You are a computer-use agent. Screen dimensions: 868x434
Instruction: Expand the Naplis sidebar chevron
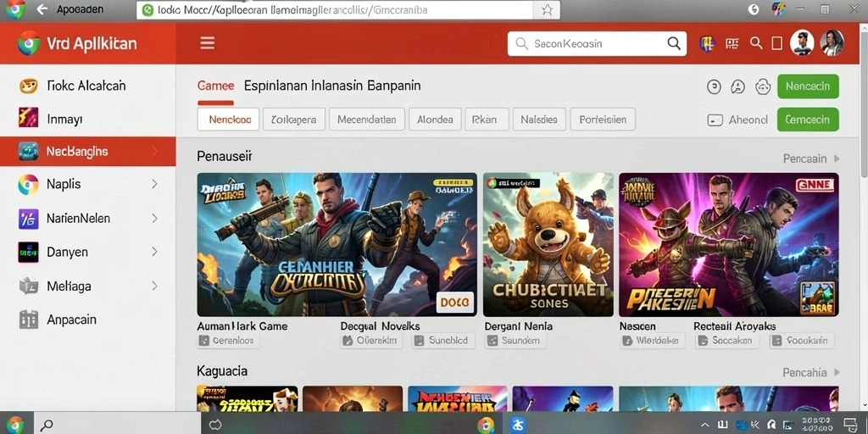[154, 184]
